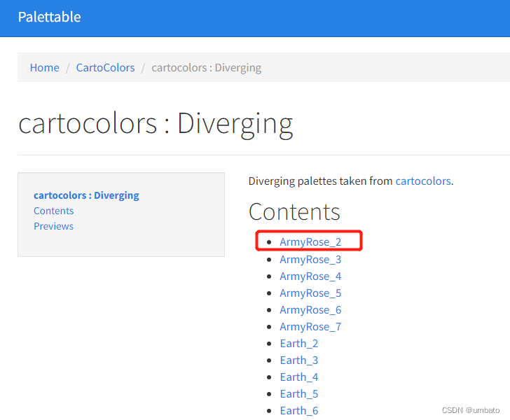
Task: Follow the cartocolors link in the description
Action: [x=423, y=181]
